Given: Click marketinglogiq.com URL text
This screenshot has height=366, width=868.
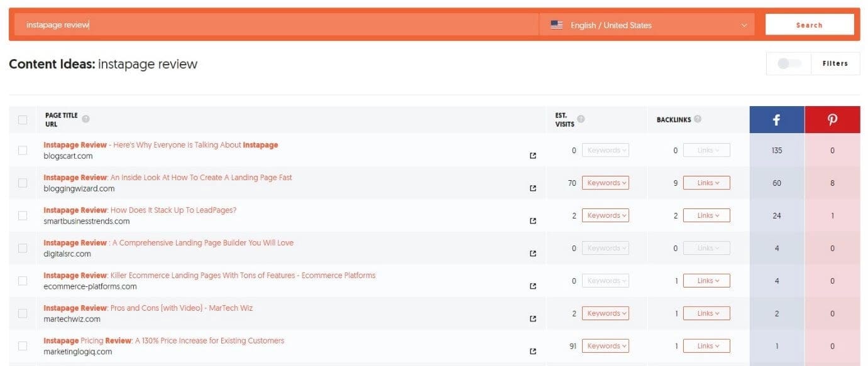Looking at the screenshot, I should [x=77, y=352].
